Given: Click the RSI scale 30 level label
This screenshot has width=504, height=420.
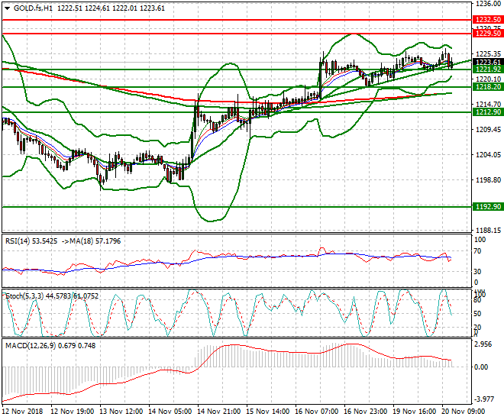Looking at the screenshot, I should click(477, 272).
